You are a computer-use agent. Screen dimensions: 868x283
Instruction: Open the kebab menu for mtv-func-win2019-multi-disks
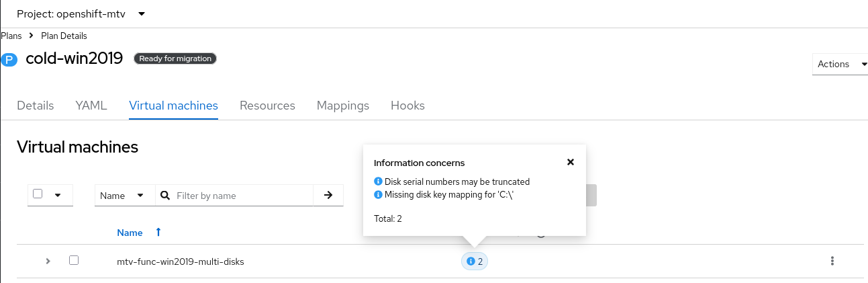(x=832, y=261)
